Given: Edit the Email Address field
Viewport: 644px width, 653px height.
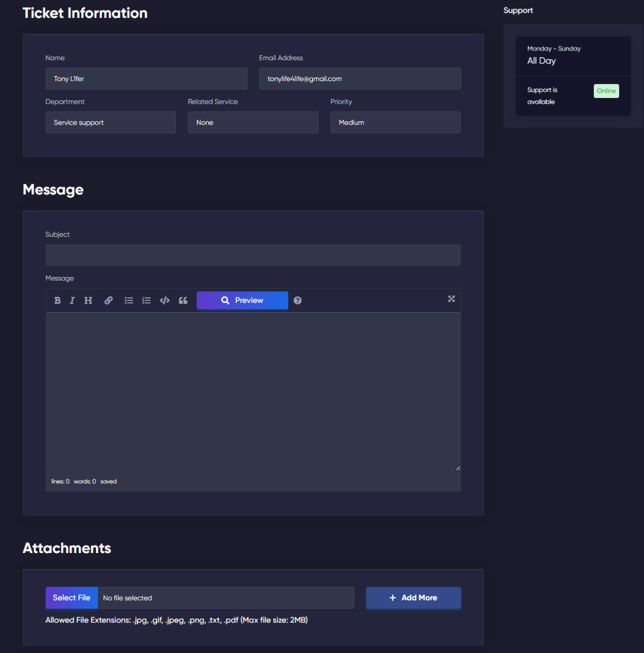Looking at the screenshot, I should point(360,79).
